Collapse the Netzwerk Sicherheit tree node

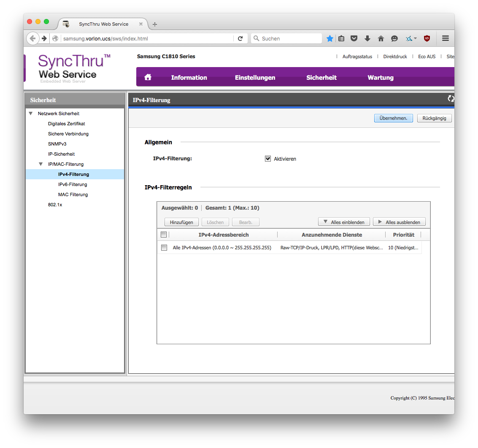click(30, 113)
